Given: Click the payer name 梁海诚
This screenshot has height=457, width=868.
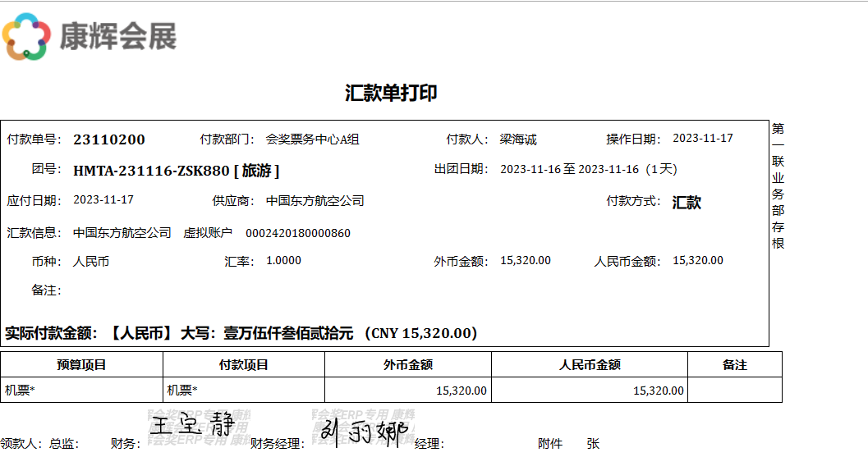Looking at the screenshot, I should click(x=518, y=139).
